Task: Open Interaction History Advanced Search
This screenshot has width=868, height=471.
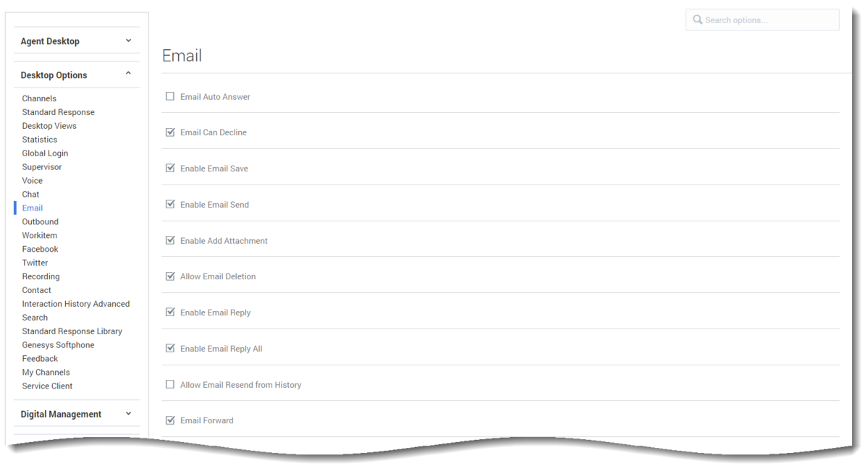Action: (x=76, y=310)
